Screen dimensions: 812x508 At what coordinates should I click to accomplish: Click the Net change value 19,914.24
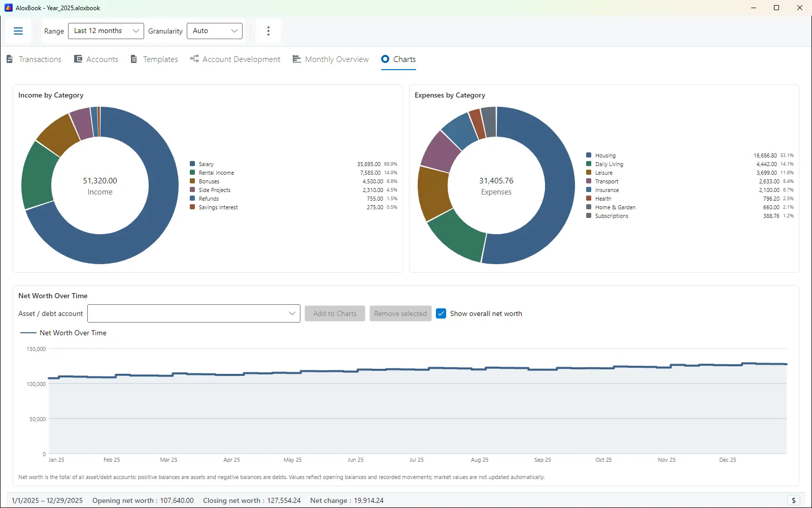point(368,500)
